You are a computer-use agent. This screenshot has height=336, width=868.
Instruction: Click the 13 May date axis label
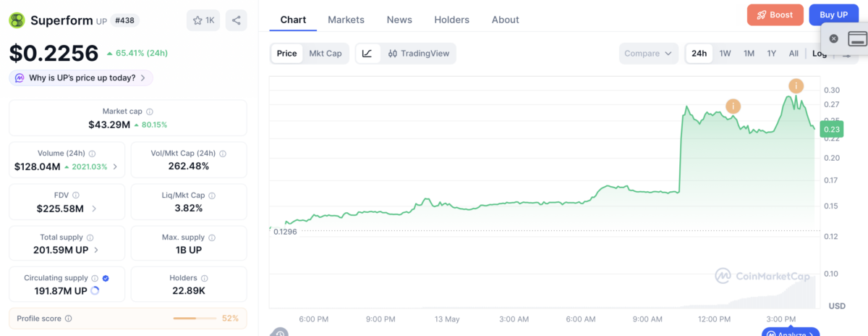(x=447, y=319)
